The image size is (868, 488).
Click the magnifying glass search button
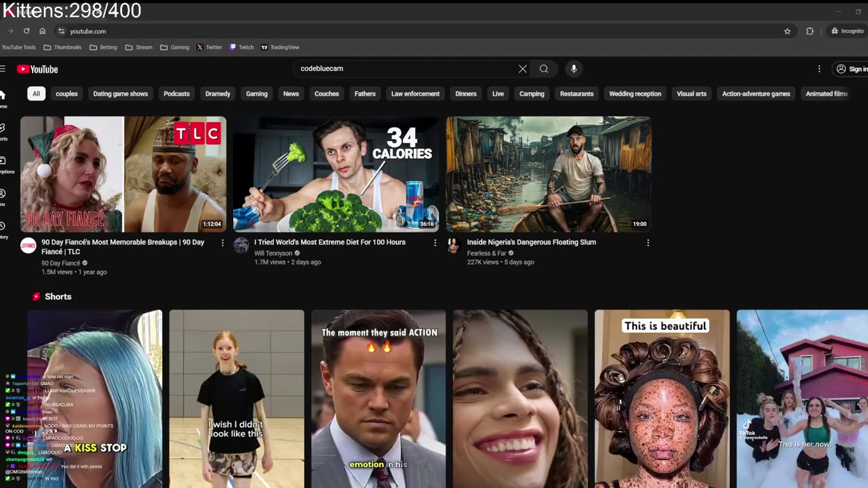[544, 68]
